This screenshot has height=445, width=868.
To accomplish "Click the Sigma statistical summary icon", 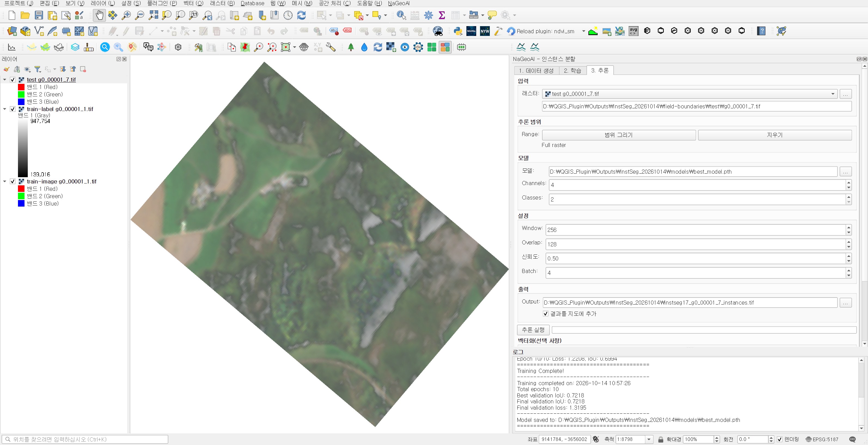I will [x=442, y=15].
